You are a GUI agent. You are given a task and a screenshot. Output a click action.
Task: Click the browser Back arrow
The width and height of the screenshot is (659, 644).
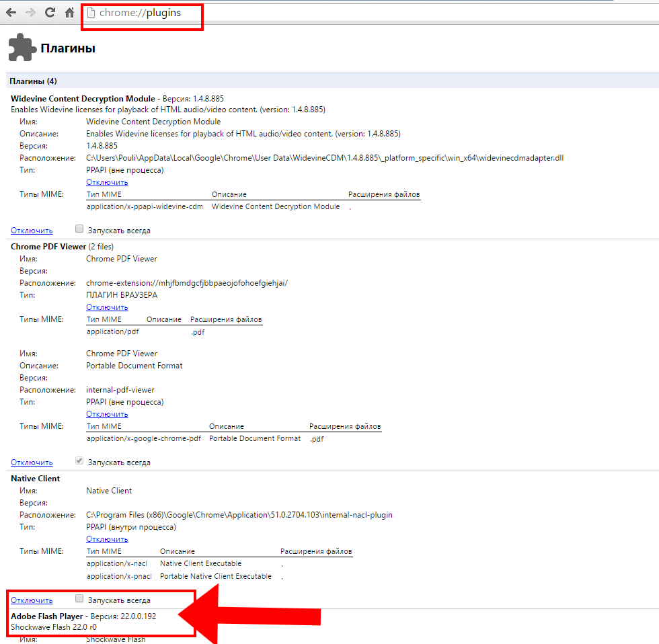[11, 13]
